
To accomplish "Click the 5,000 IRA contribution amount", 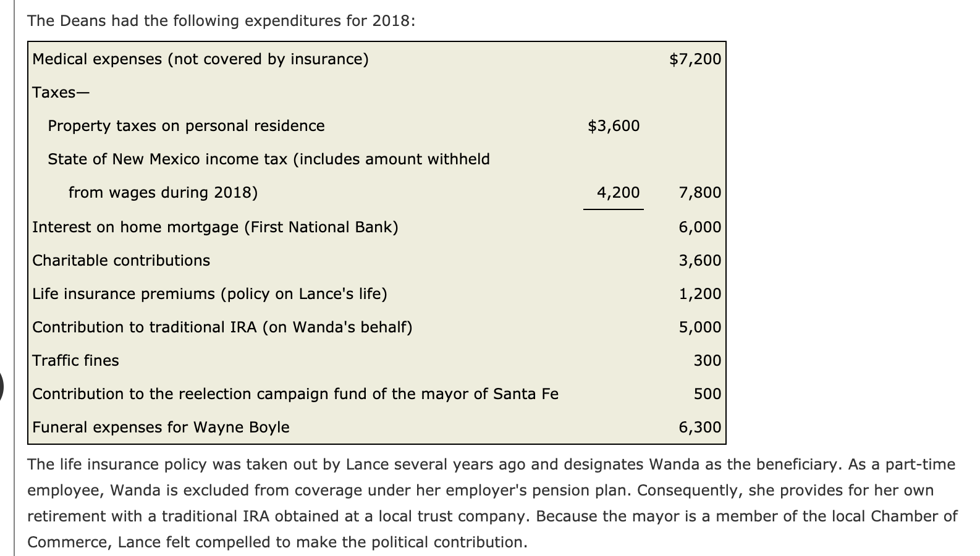I will click(699, 327).
